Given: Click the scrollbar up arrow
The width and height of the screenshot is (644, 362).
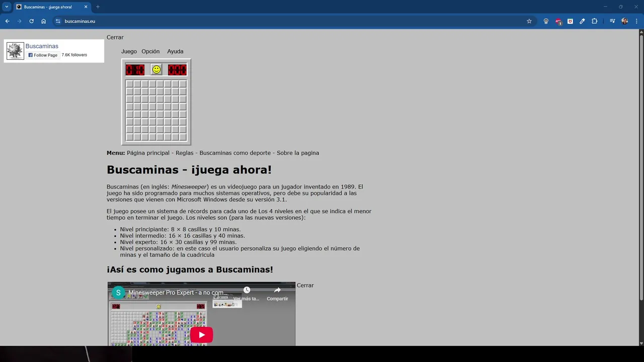Looking at the screenshot, I should pyautogui.click(x=641, y=32).
